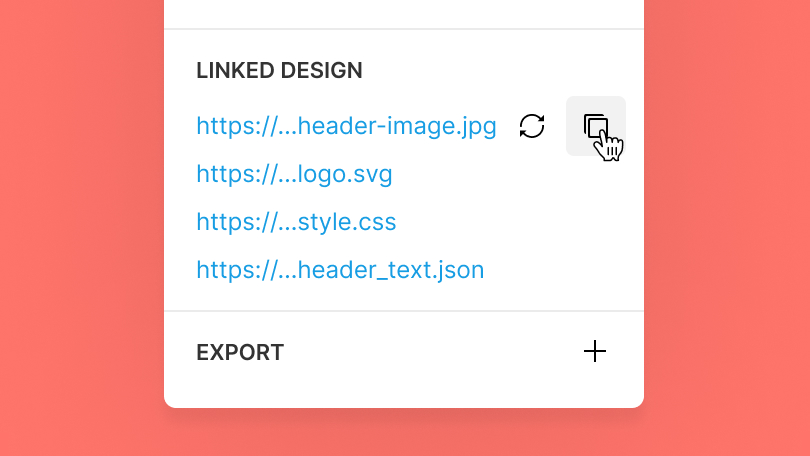Expand the Export section using the plus

[595, 351]
